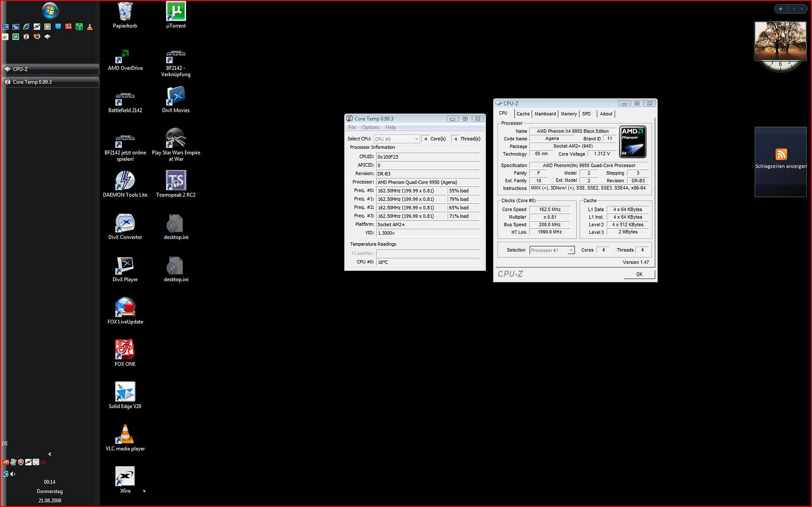Click the red security shield tray icon
This screenshot has height=507, width=812.
[21, 462]
